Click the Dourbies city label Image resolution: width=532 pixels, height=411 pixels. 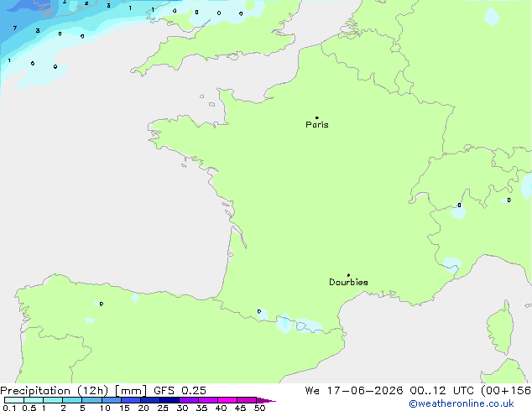coord(348,282)
